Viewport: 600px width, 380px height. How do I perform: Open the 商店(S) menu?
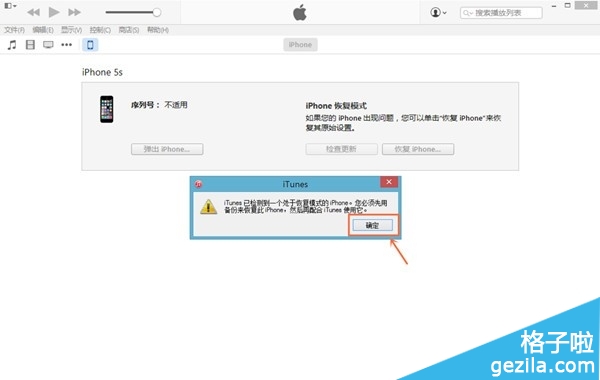(129, 30)
